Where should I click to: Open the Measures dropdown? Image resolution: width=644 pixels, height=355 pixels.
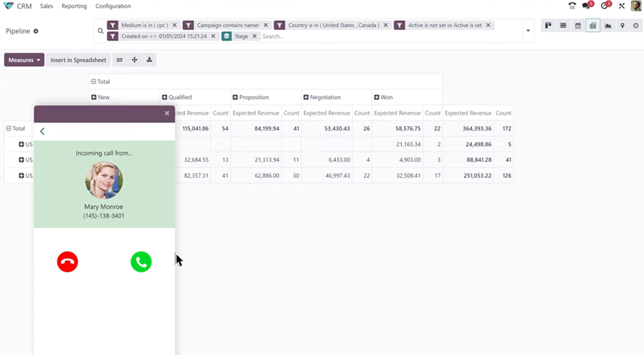coord(24,60)
